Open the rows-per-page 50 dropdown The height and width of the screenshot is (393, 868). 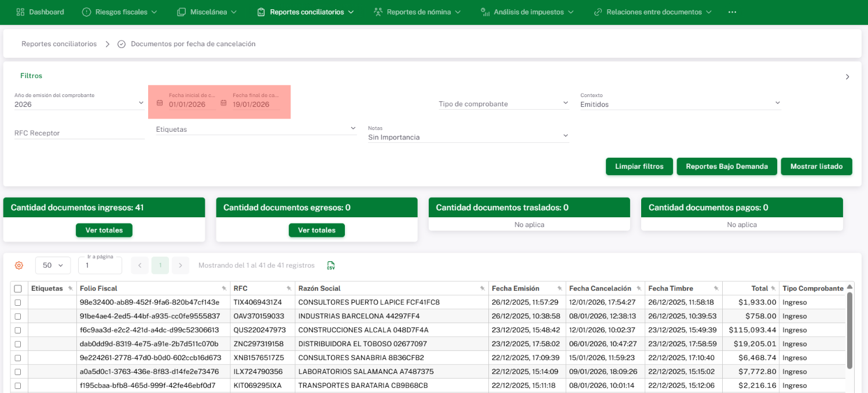pyautogui.click(x=53, y=265)
